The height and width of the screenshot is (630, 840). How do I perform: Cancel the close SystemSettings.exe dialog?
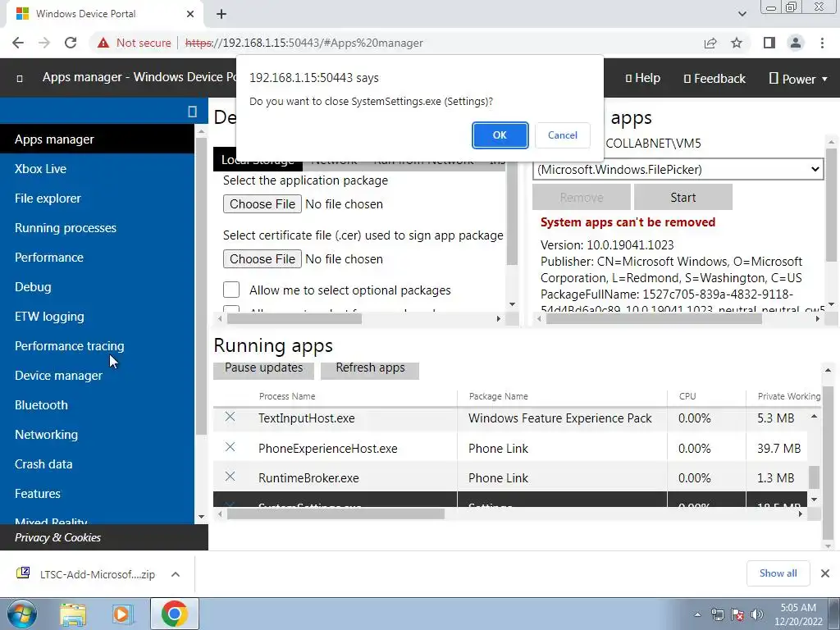click(x=562, y=135)
